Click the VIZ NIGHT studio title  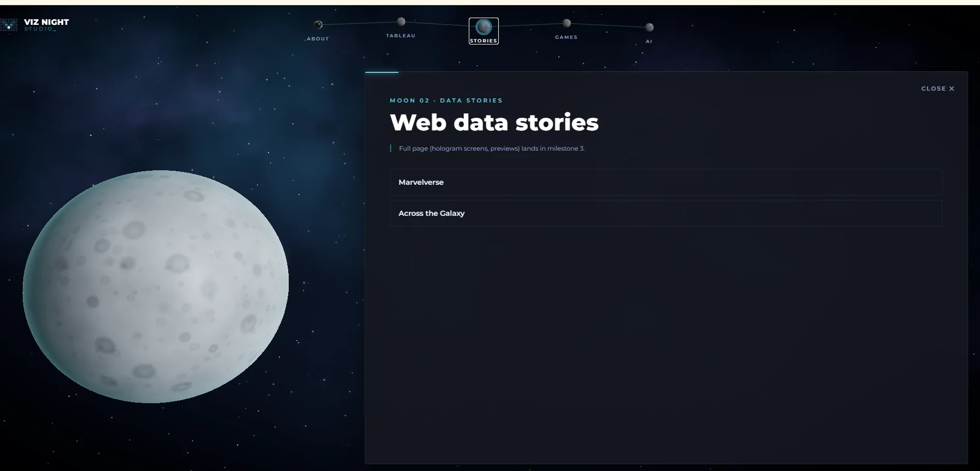point(47,22)
